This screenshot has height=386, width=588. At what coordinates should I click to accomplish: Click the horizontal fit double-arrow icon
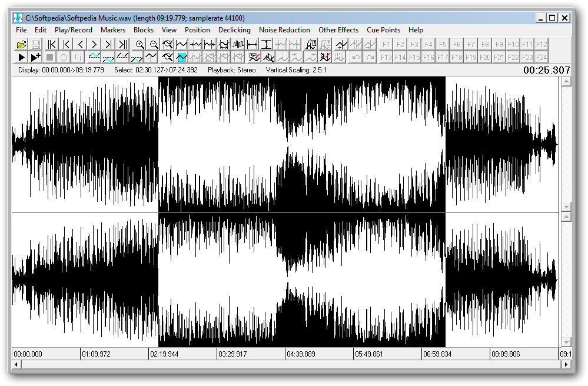point(253,44)
